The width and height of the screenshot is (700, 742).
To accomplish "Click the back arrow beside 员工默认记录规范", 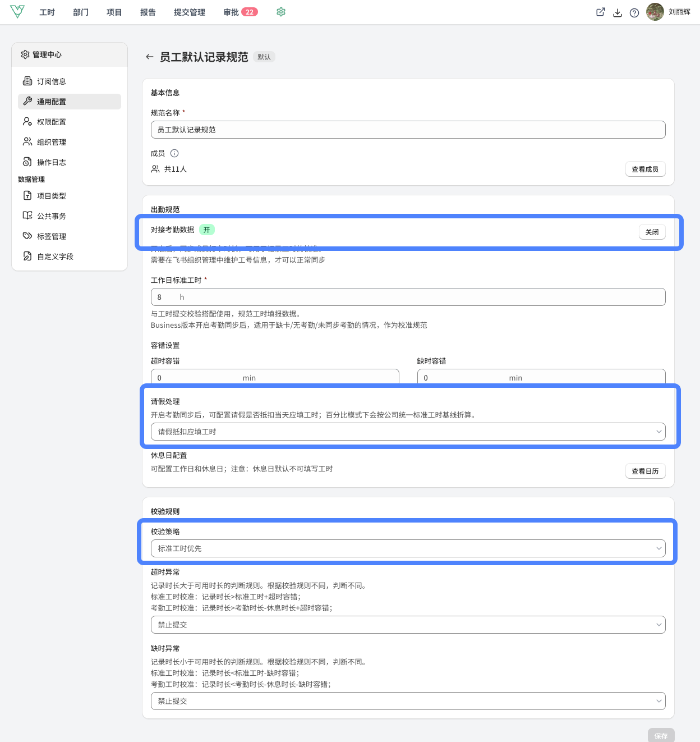I will coord(149,57).
